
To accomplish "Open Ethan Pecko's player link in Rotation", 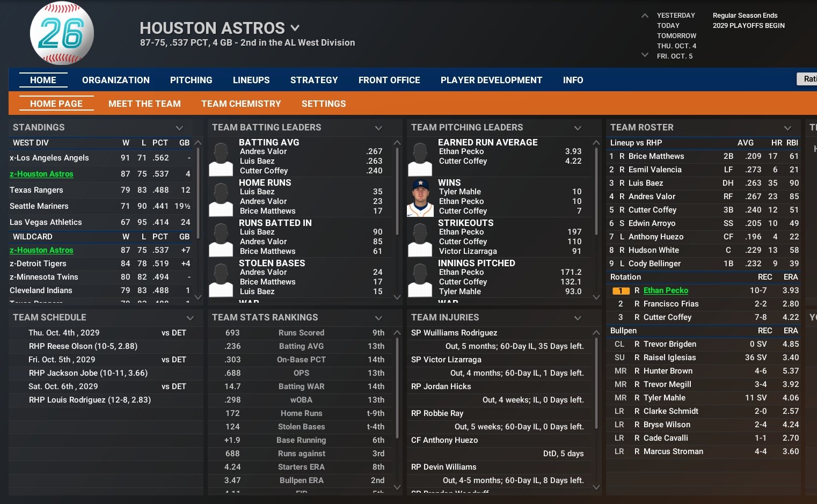I will [x=666, y=290].
